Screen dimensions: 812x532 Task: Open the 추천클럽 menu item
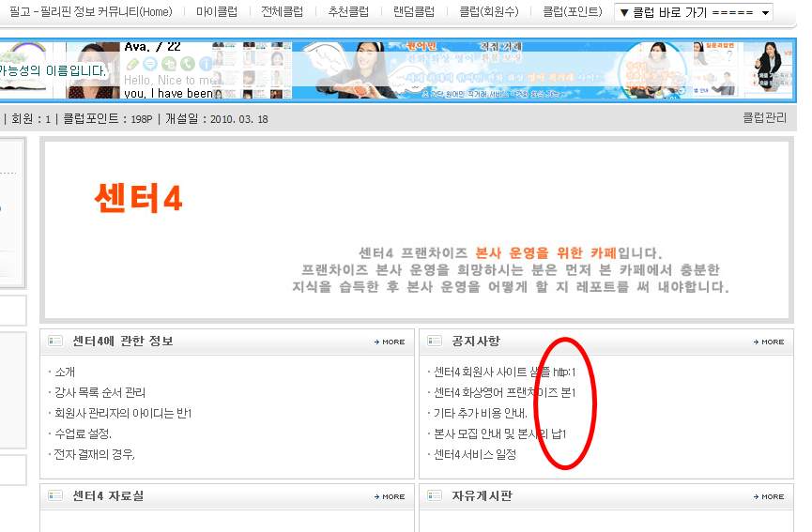click(348, 11)
